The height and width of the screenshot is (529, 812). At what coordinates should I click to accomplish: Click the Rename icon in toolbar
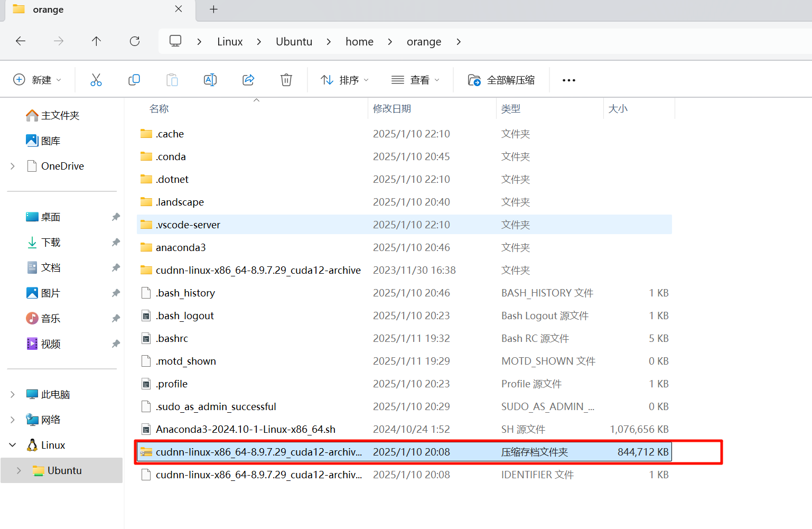[210, 80]
